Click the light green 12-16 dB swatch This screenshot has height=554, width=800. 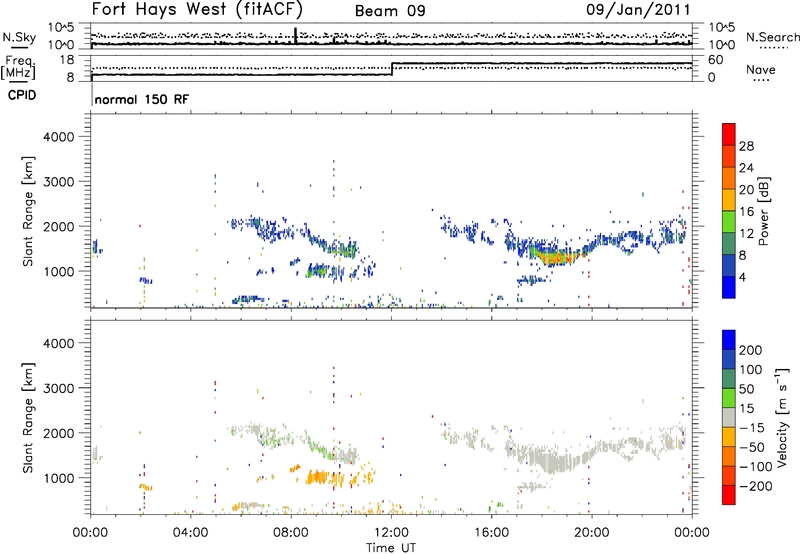click(729, 222)
